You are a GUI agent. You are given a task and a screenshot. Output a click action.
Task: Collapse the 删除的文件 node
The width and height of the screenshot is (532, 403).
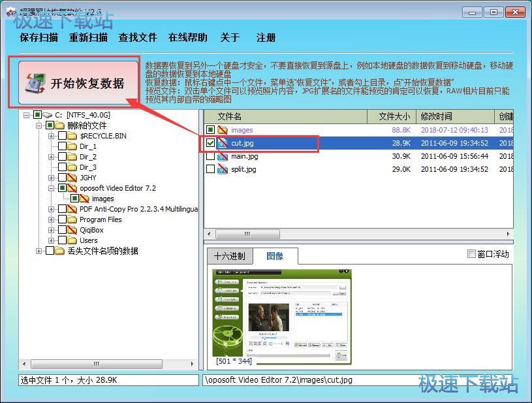(x=39, y=125)
